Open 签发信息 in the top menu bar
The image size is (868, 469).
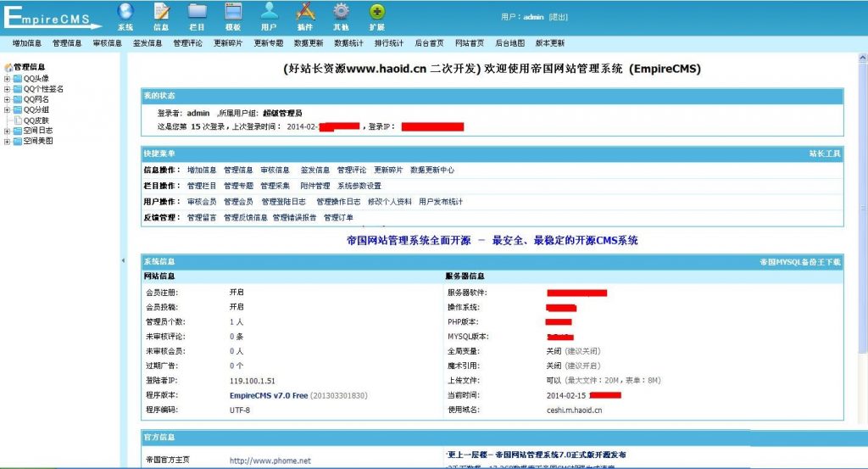[x=147, y=43]
